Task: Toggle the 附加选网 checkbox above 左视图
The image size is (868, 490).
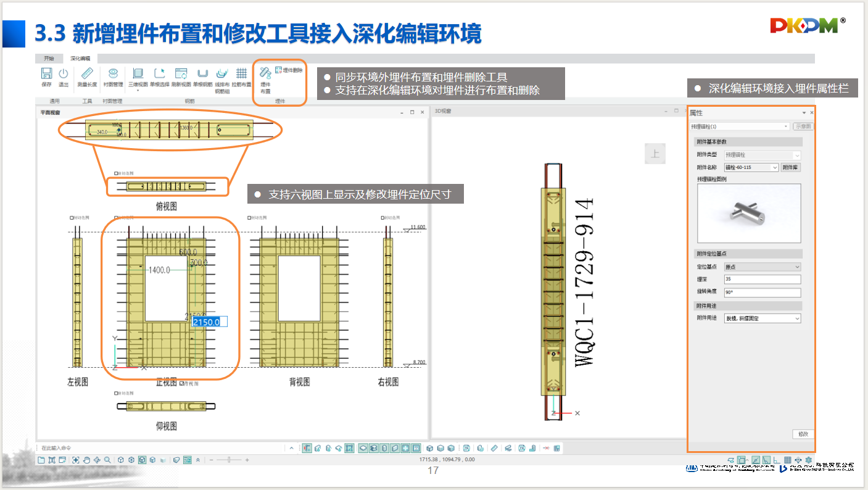Action: click(73, 218)
